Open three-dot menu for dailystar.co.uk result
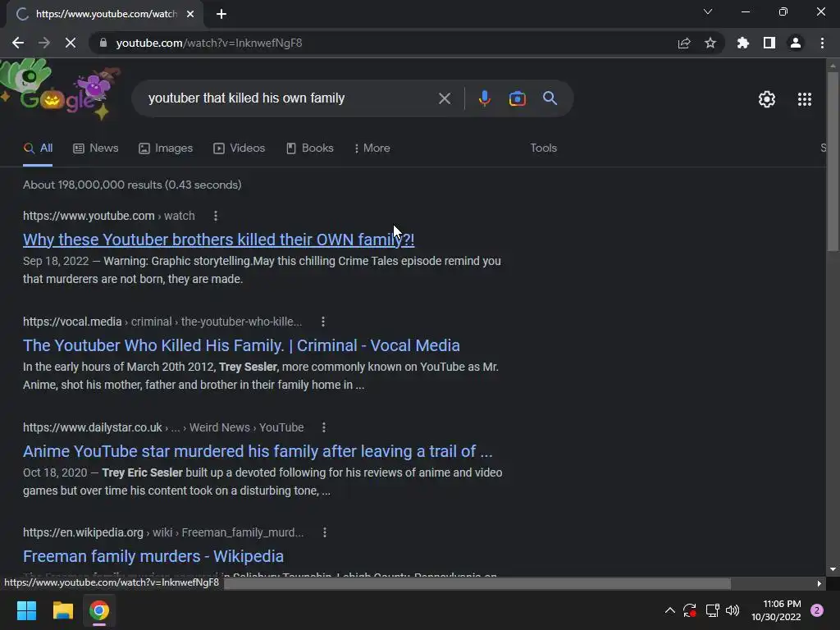The width and height of the screenshot is (840, 630). (323, 427)
